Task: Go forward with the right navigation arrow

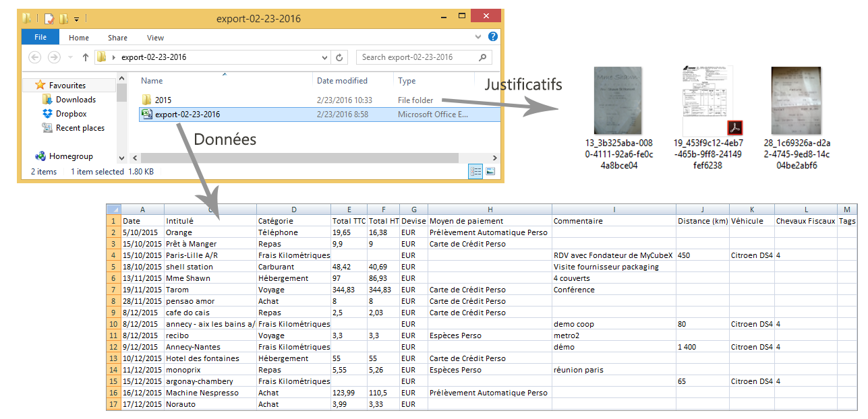Action: pos(55,57)
